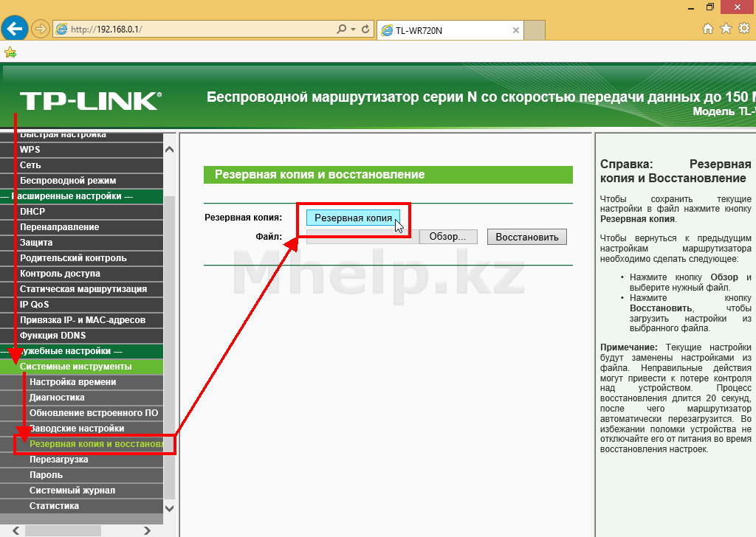
Task: Open Статическая маршрутизация menu item
Action: tap(81, 289)
